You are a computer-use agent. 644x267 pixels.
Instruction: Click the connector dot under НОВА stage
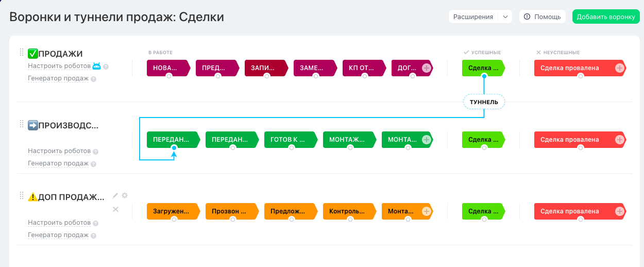169,76
